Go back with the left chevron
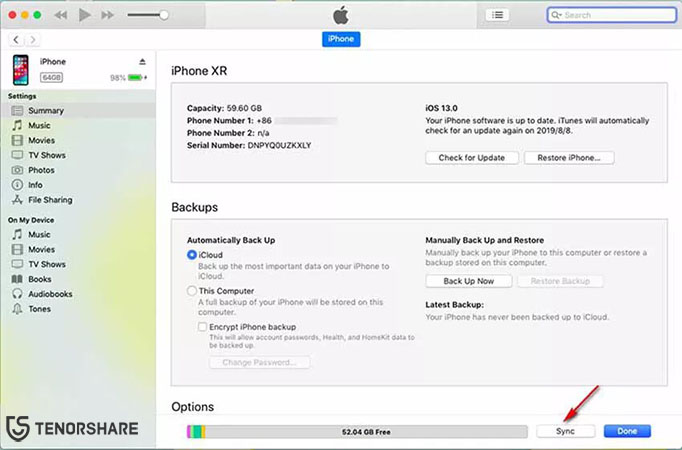Screen dimensions: 682x450 (x=16, y=40)
